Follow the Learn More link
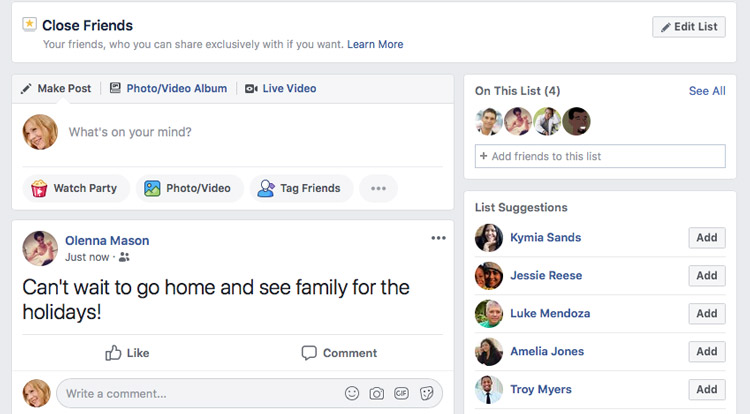This screenshot has height=414, width=750. [x=375, y=44]
